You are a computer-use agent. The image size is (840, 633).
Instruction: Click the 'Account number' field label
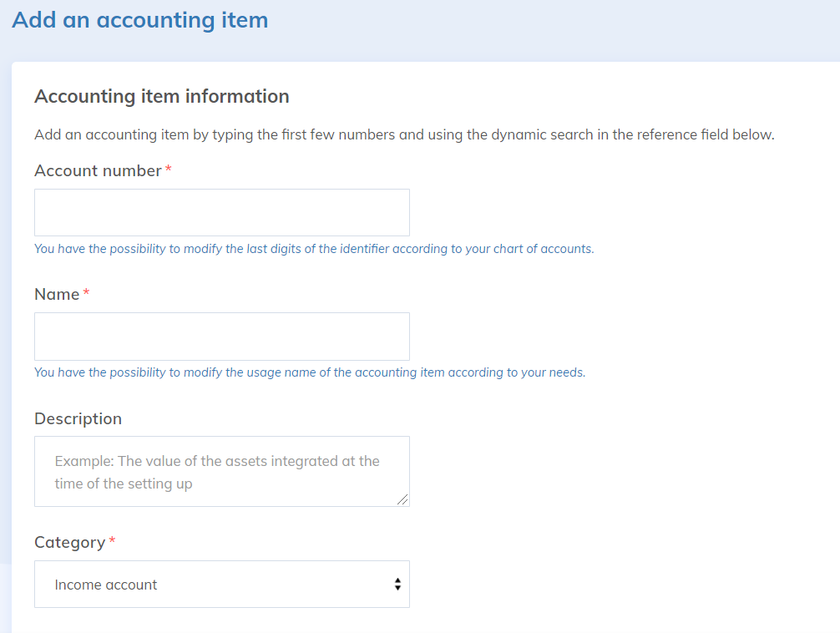tap(98, 170)
